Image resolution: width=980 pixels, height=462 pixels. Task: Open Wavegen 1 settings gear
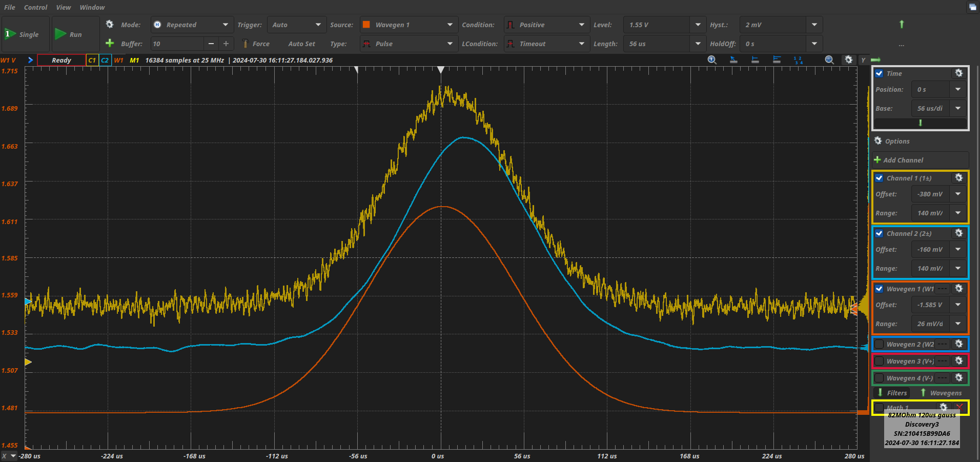click(x=959, y=289)
